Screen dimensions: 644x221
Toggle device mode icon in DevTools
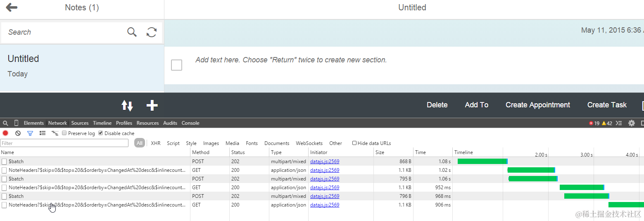click(x=17, y=123)
